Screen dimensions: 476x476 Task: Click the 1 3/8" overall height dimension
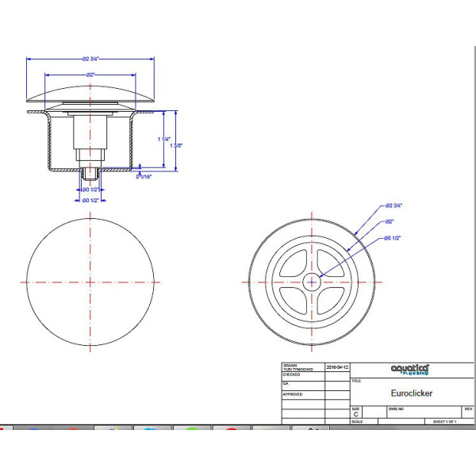[176, 146]
